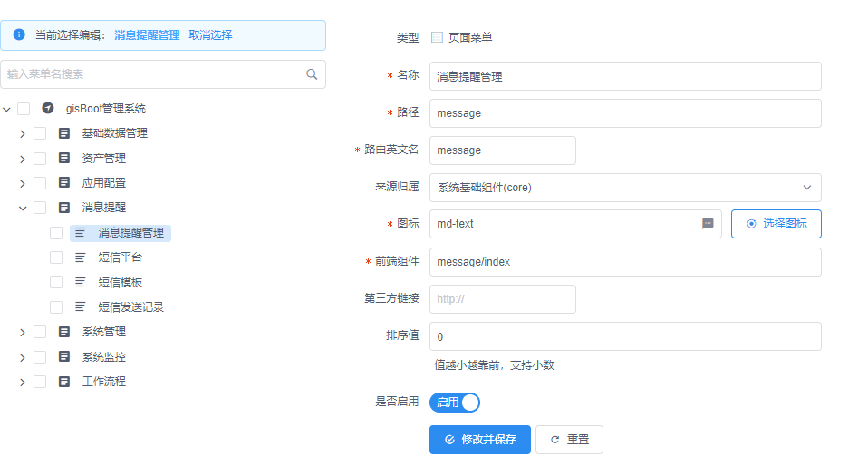This screenshot has width=868, height=466.
Task: Select 系统监控 label in the tree
Action: click(104, 357)
